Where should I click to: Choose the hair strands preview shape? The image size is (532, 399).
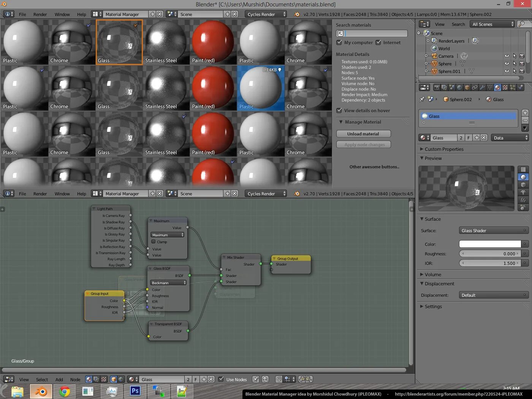coord(523,200)
